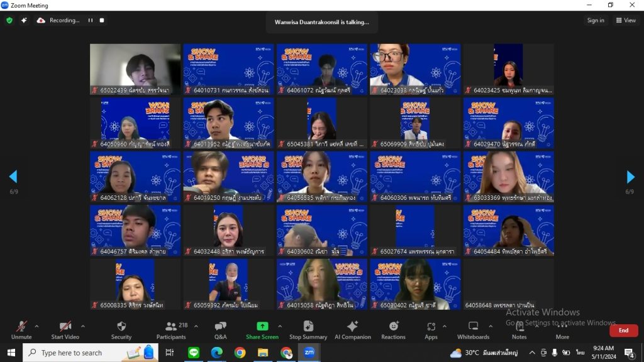Select the video tile of 64013952
This screenshot has width=644, height=362.
coord(228,123)
